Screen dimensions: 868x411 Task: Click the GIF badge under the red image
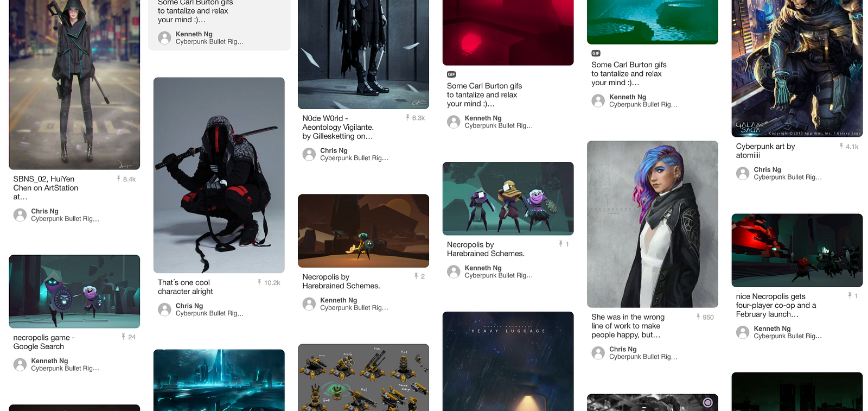451,74
